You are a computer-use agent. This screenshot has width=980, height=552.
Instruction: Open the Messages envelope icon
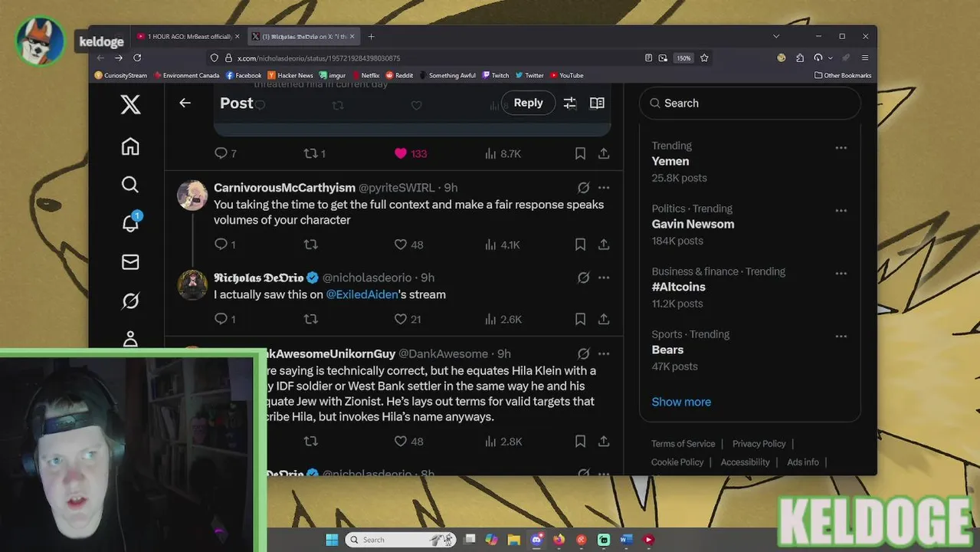[130, 262]
